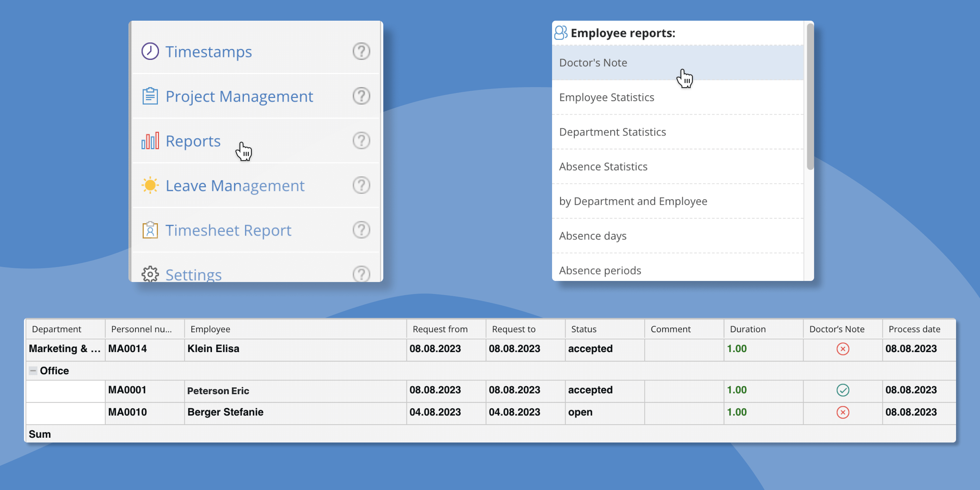Sort by the Duration column header
Image resolution: width=980 pixels, height=490 pixels.
coord(764,329)
